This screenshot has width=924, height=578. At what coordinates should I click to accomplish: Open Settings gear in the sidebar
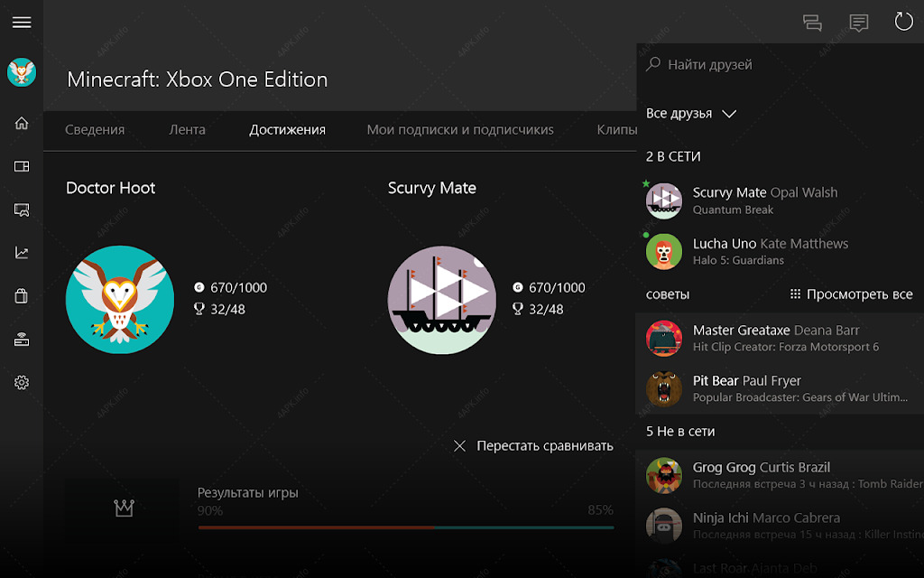[22, 382]
